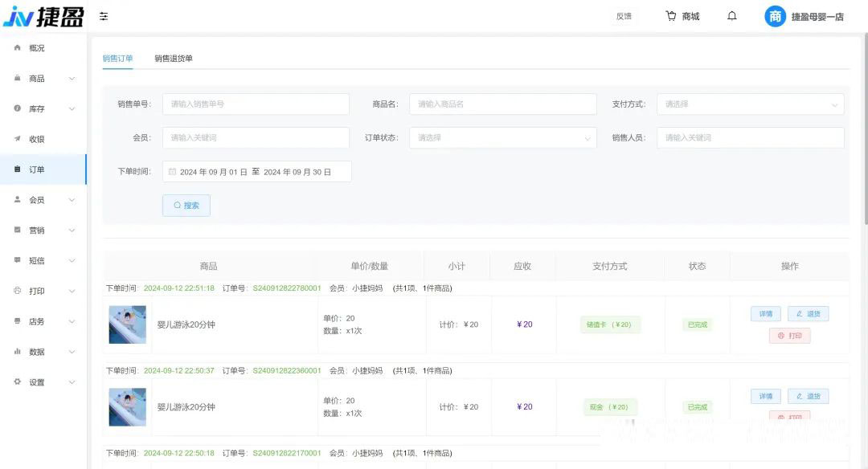Click the notification bell icon
Screen dimensions: 868x469
731,16
